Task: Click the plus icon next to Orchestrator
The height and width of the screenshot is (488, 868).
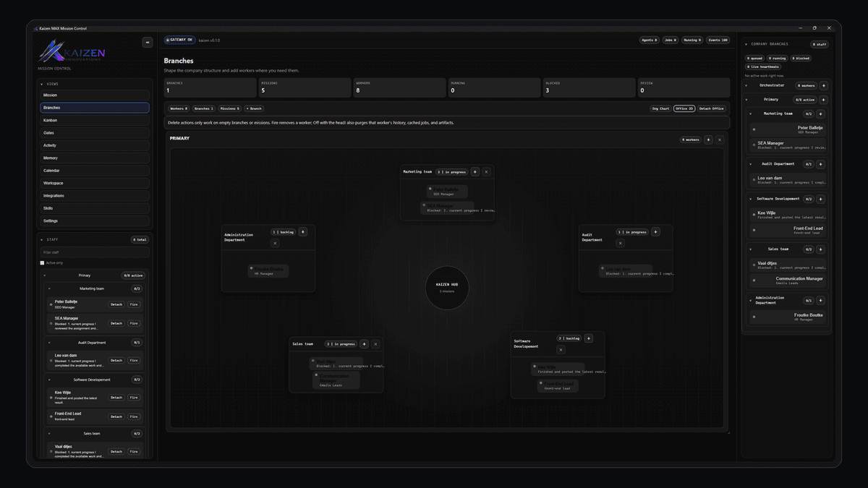Action: click(825, 85)
